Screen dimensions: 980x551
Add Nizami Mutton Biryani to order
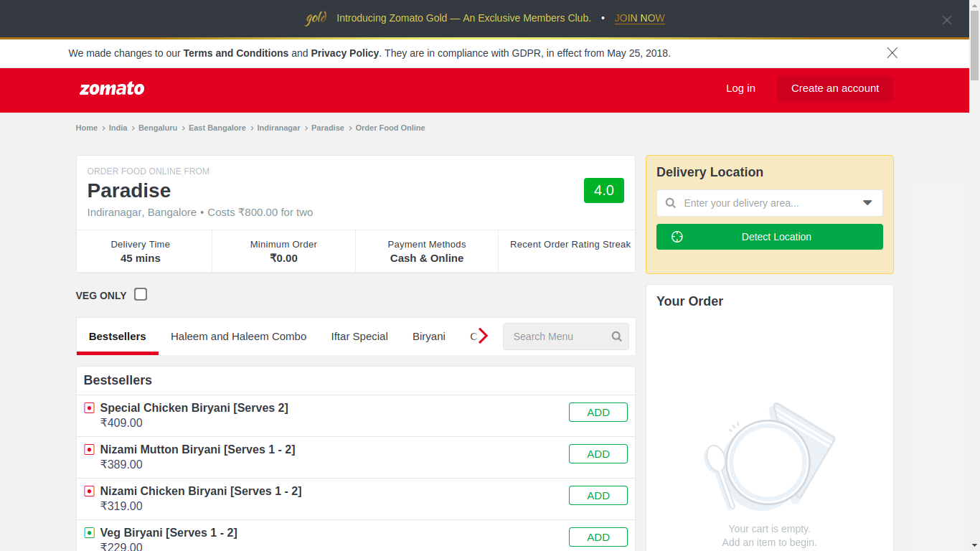tap(598, 454)
